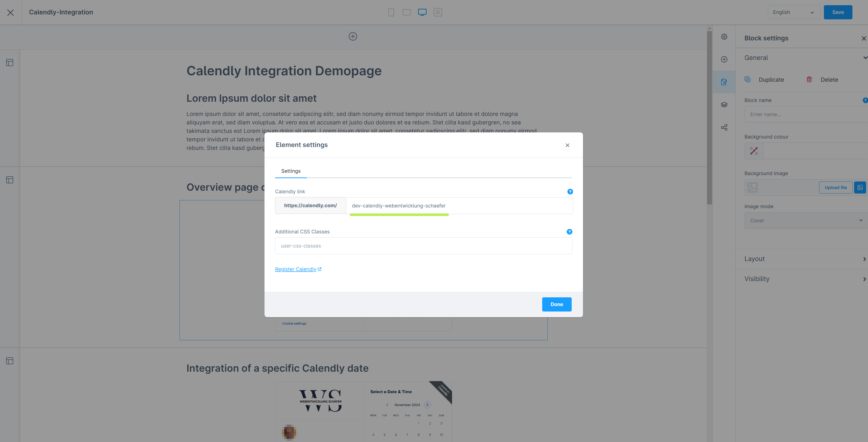Select the block edit icon in sidebar
The height and width of the screenshot is (442, 868).
(x=724, y=82)
